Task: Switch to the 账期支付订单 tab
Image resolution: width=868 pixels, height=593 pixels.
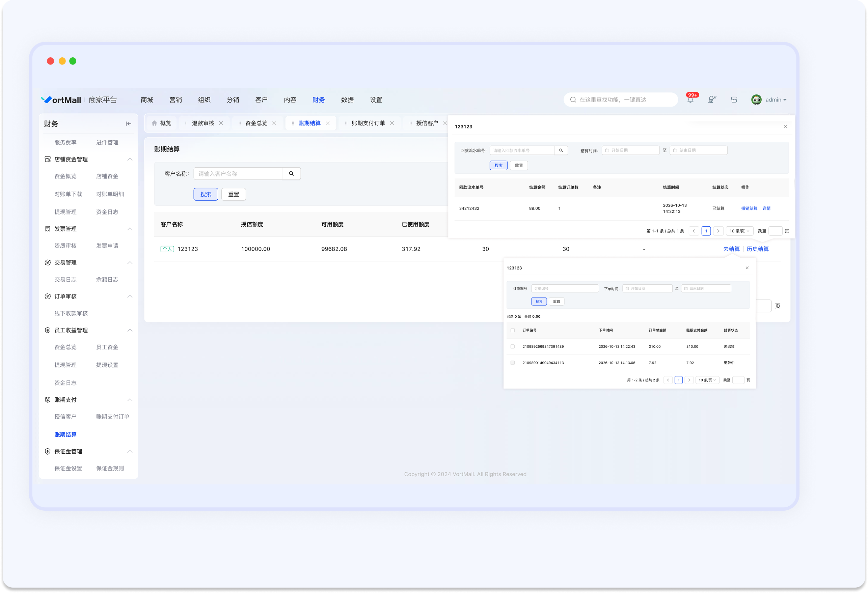Action: [x=368, y=123]
